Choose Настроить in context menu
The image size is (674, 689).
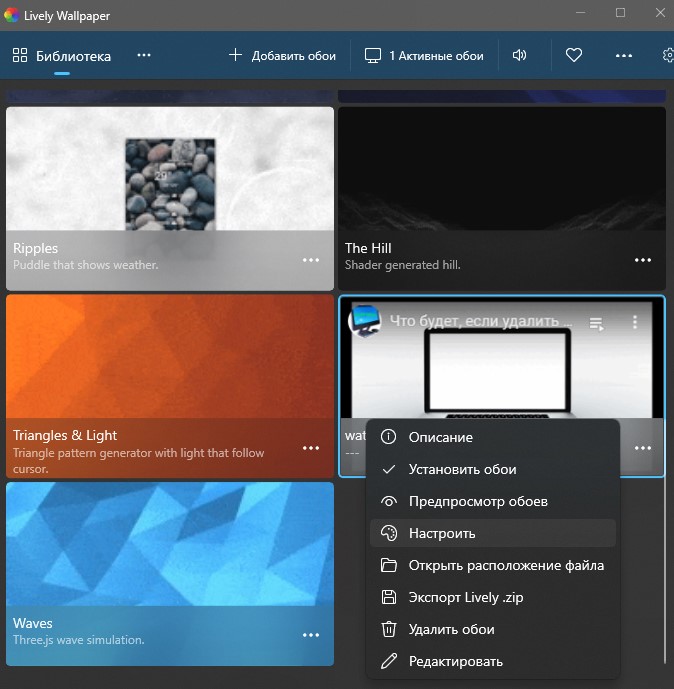(x=493, y=533)
